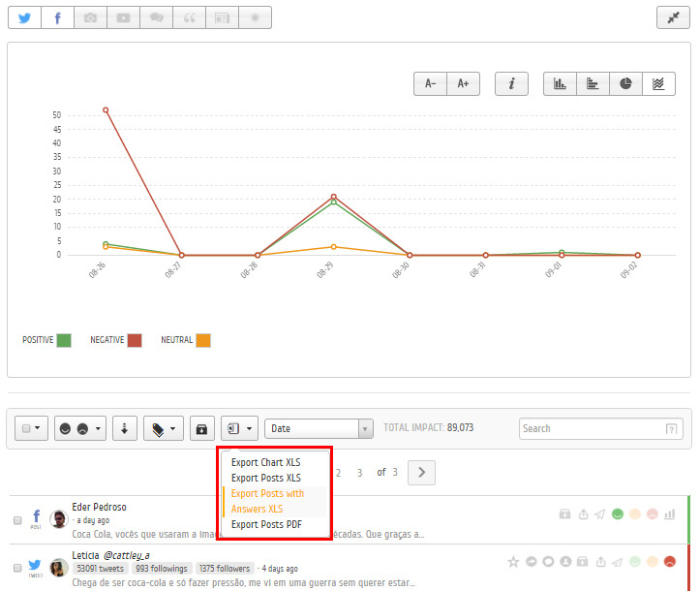Check the box next to Leticia's tweet
Screen dimensions: 700x591
click(17, 568)
